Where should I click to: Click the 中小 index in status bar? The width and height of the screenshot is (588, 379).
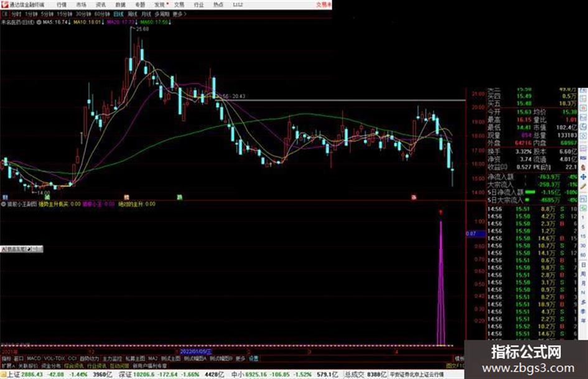(x=238, y=375)
